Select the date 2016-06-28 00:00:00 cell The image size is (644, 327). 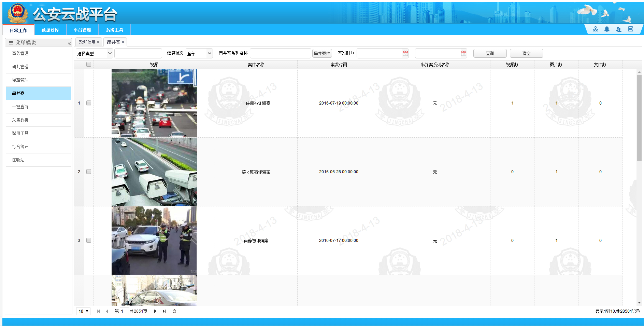pos(339,172)
